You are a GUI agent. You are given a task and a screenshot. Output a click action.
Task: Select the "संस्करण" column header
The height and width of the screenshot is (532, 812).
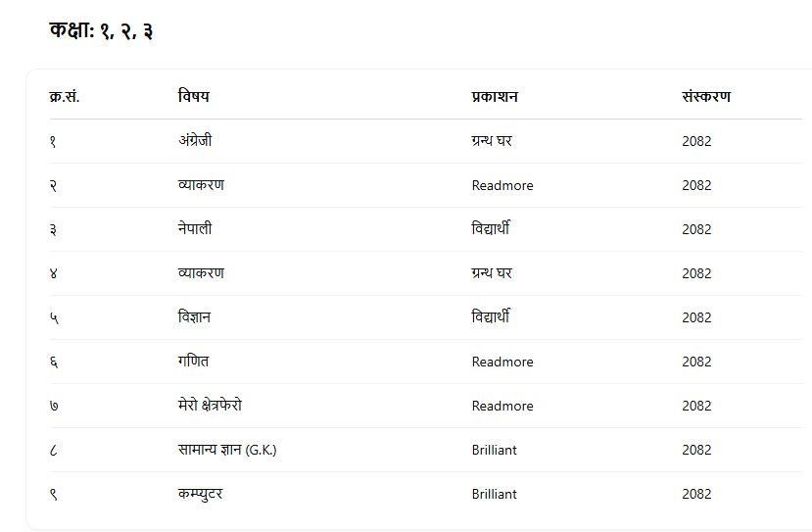pos(705,97)
